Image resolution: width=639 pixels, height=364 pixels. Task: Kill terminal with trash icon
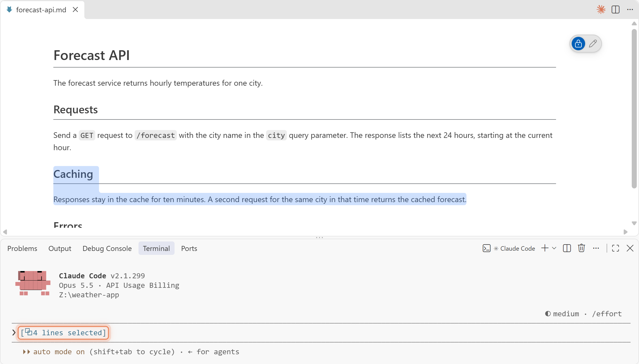[x=581, y=248]
